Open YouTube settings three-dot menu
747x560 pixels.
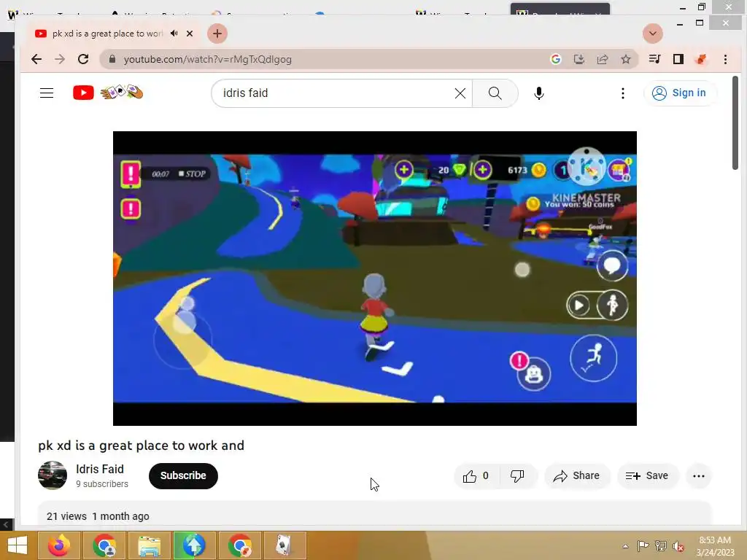(623, 93)
